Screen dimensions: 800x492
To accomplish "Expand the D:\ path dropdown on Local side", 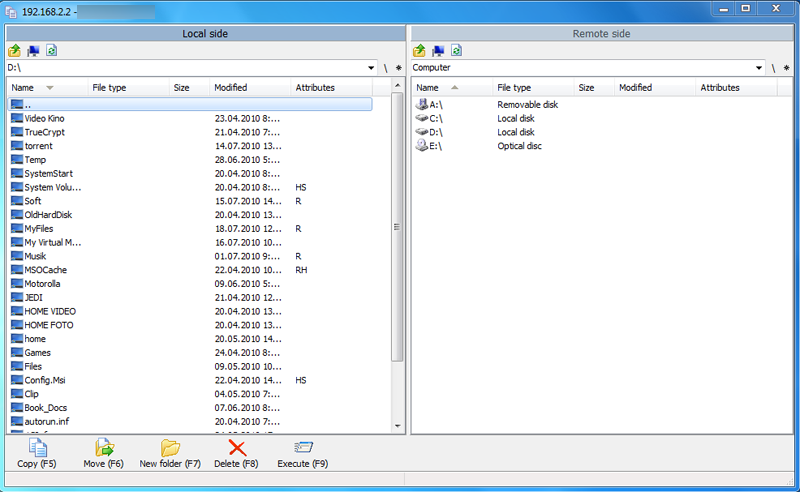I will [371, 68].
